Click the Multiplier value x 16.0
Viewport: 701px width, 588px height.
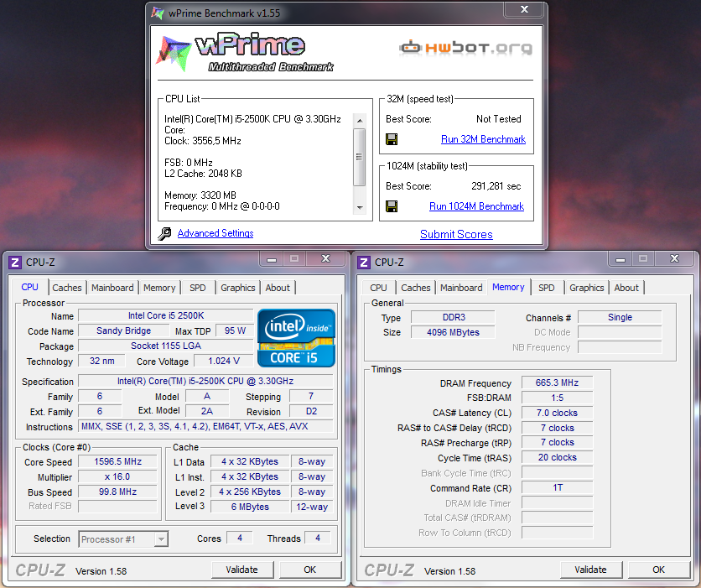tap(118, 477)
